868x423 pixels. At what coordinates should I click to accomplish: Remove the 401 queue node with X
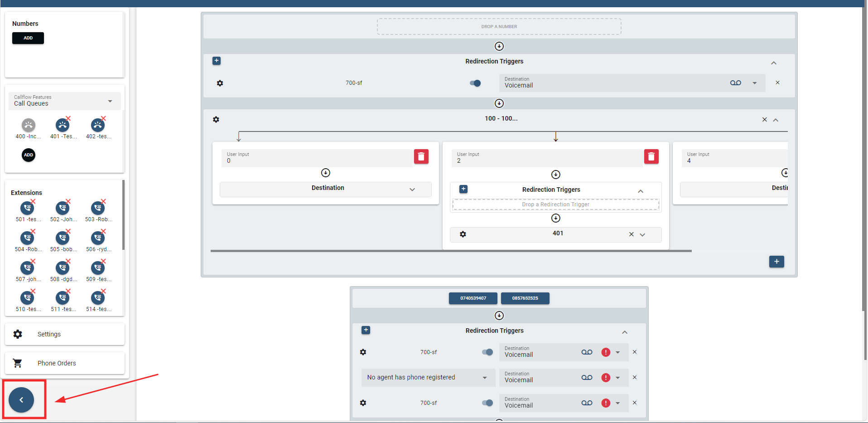pyautogui.click(x=631, y=234)
